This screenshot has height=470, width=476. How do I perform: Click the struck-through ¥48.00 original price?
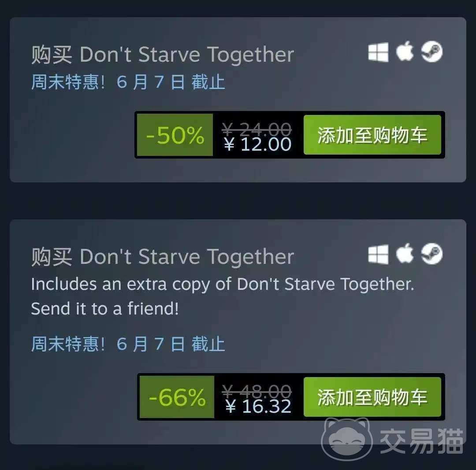(x=257, y=391)
